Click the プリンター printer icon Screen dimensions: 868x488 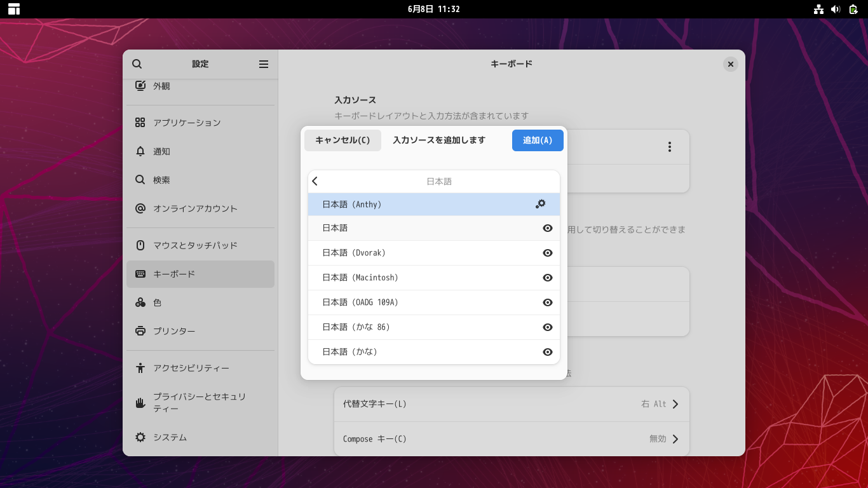tap(140, 331)
